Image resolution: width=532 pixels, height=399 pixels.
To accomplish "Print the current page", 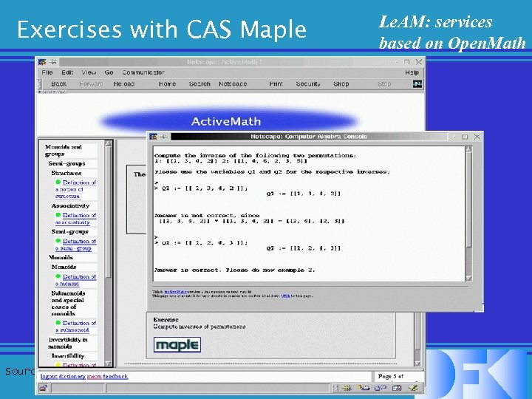I will [x=276, y=83].
